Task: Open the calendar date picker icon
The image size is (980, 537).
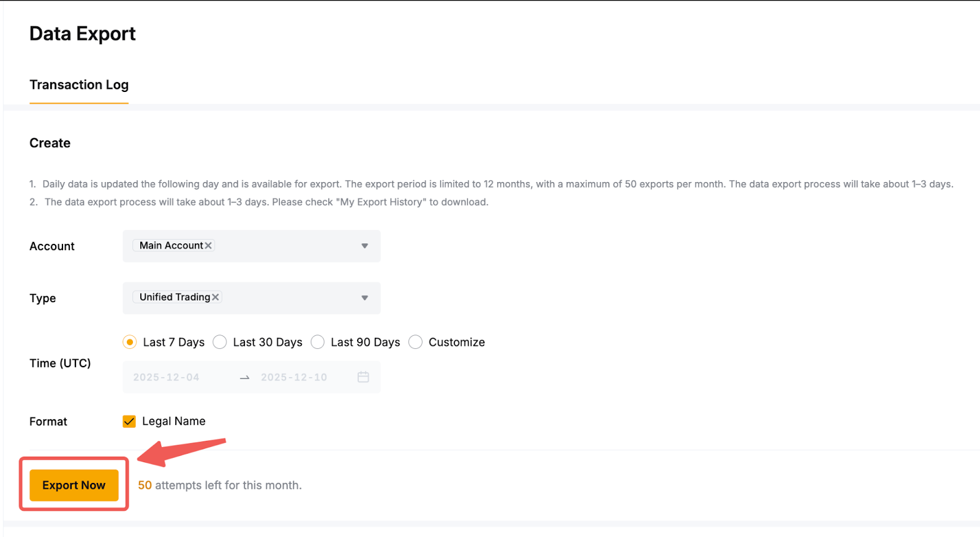Action: (363, 377)
